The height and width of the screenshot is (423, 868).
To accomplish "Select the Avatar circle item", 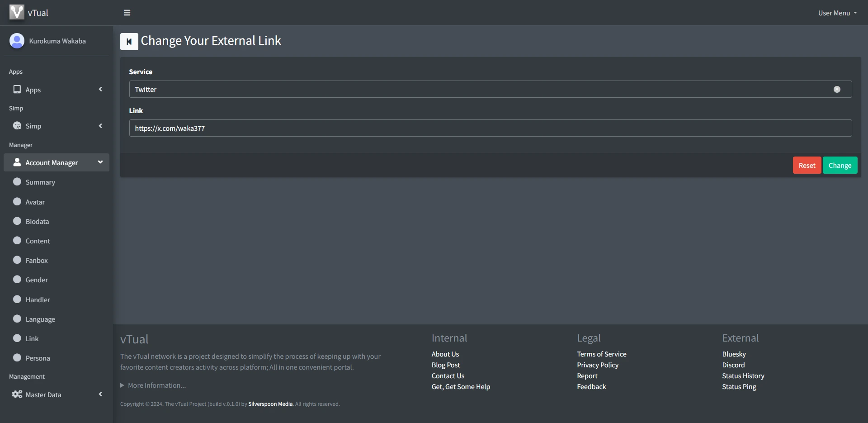I will click(x=17, y=202).
